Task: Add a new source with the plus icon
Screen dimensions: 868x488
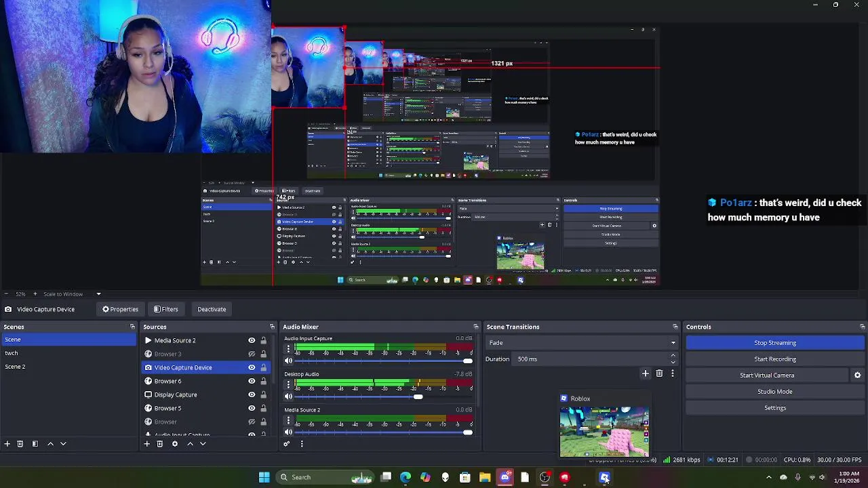Action: (146, 444)
